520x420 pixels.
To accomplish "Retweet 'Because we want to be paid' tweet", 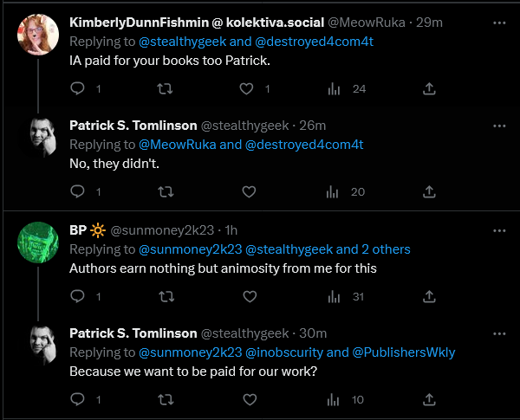I will click(x=166, y=399).
